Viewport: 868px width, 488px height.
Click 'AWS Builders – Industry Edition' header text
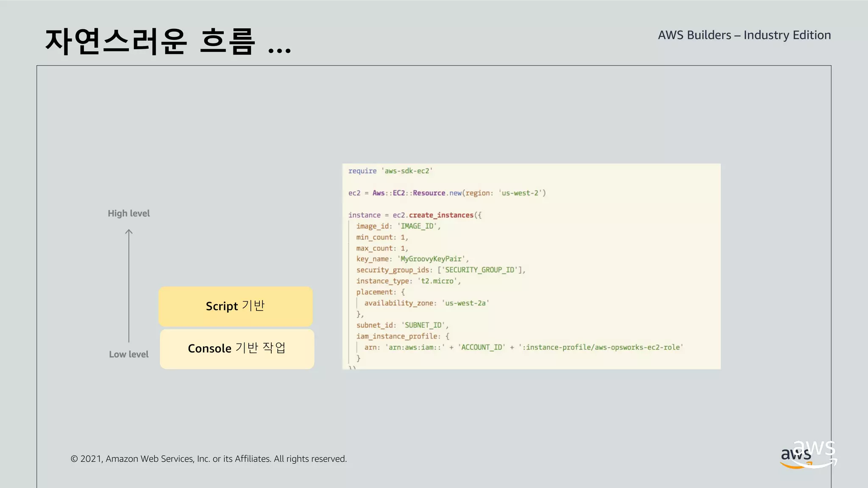click(744, 35)
